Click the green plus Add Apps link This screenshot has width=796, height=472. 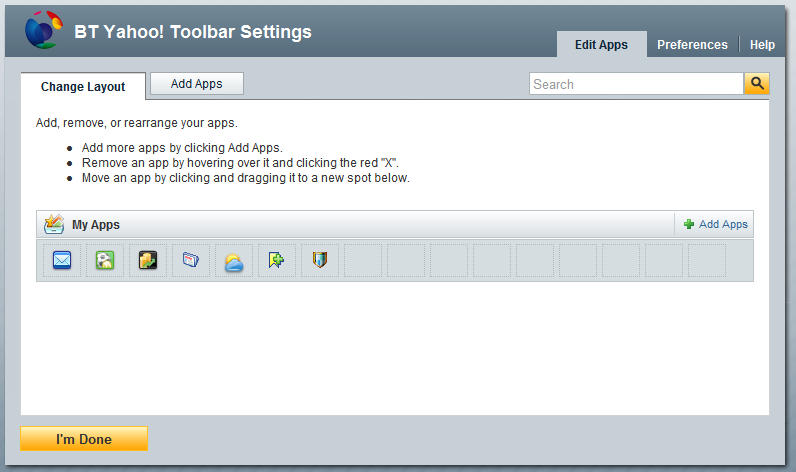[x=716, y=224]
